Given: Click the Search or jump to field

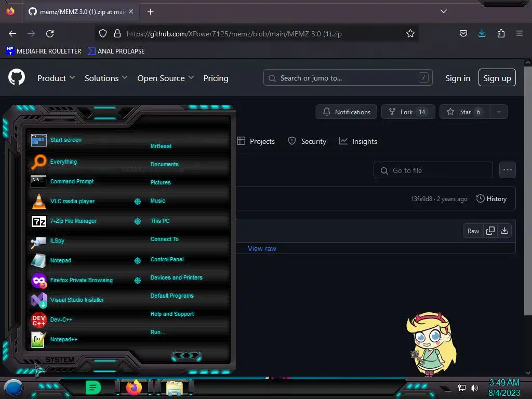Looking at the screenshot, I should point(348,78).
